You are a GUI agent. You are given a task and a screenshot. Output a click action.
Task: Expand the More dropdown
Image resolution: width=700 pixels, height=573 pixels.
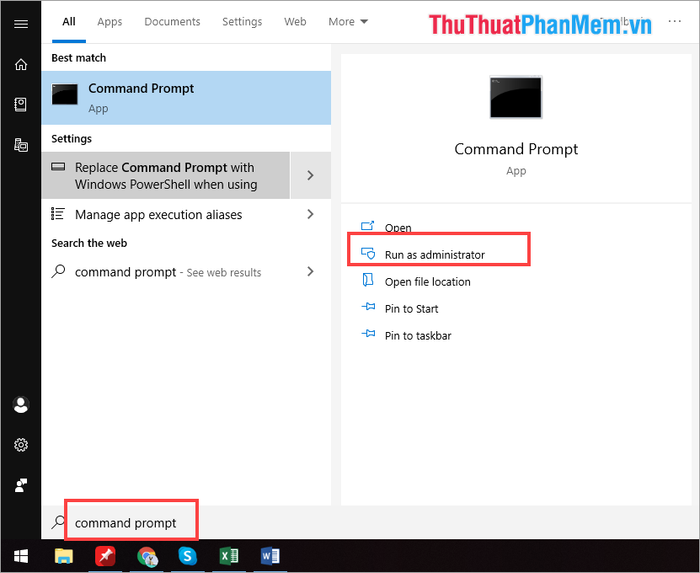(348, 21)
